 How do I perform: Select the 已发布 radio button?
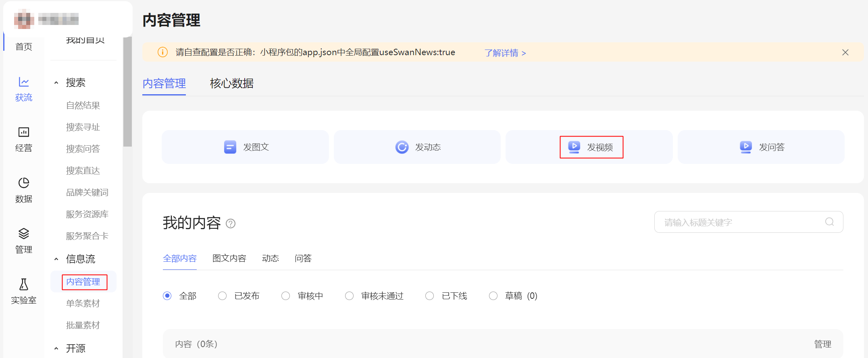(222, 296)
